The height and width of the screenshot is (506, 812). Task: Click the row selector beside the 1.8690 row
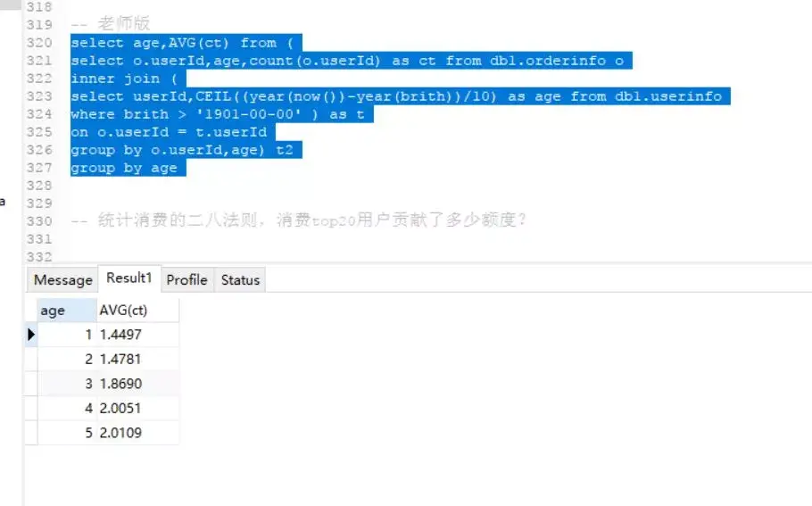pos(31,384)
